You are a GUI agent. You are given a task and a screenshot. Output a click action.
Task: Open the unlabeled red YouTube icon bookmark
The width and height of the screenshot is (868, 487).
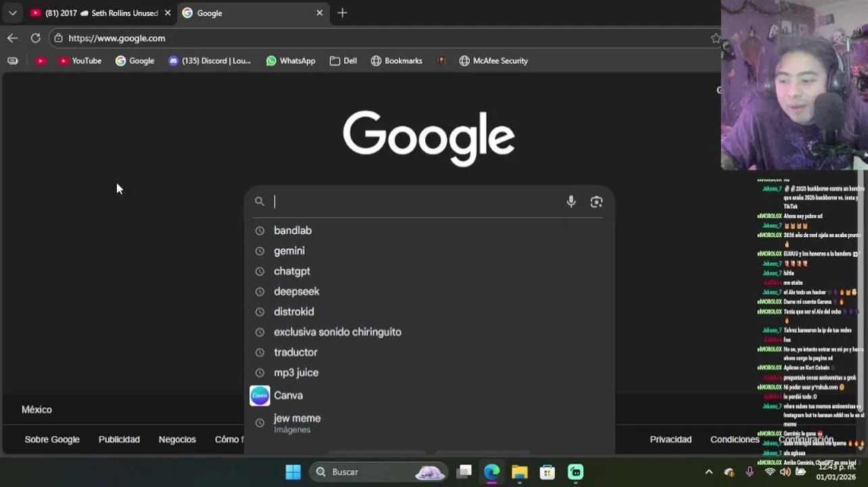pyautogui.click(x=41, y=61)
